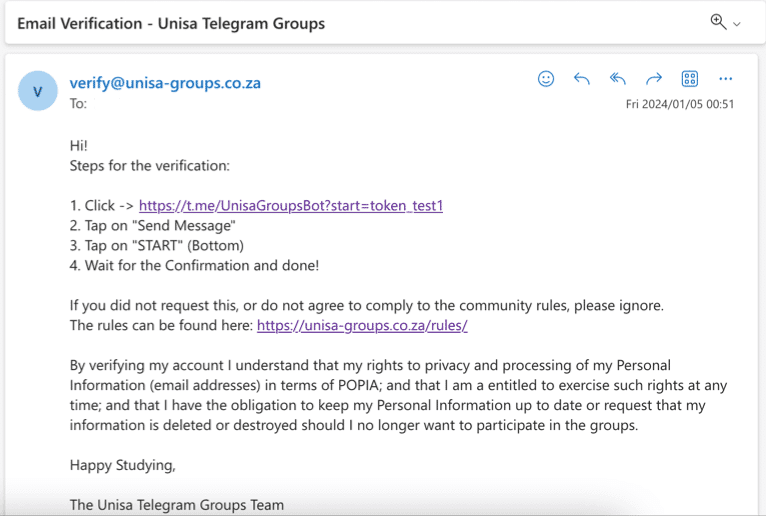Expand the zoom options chevron
The height and width of the screenshot is (516, 766).
[738, 24]
